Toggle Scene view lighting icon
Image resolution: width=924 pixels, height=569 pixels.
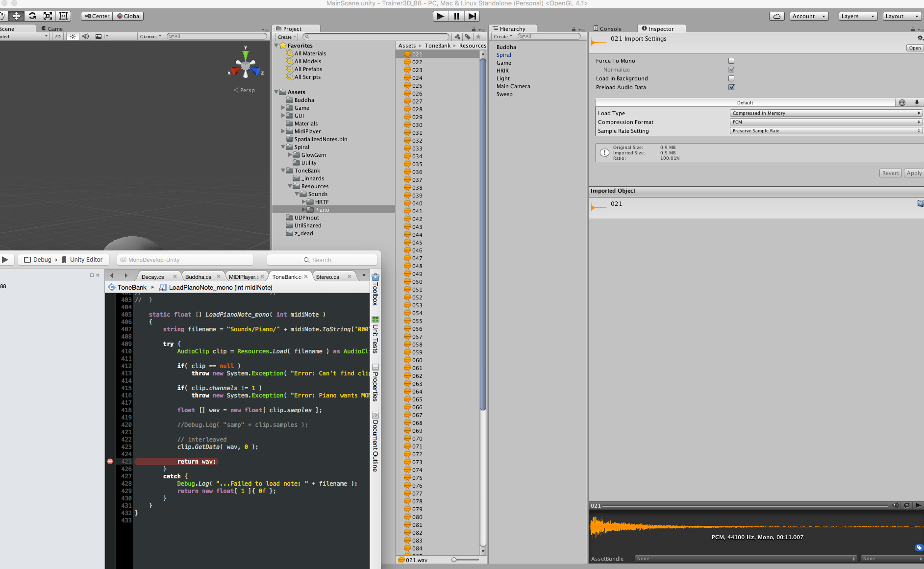pyautogui.click(x=73, y=37)
